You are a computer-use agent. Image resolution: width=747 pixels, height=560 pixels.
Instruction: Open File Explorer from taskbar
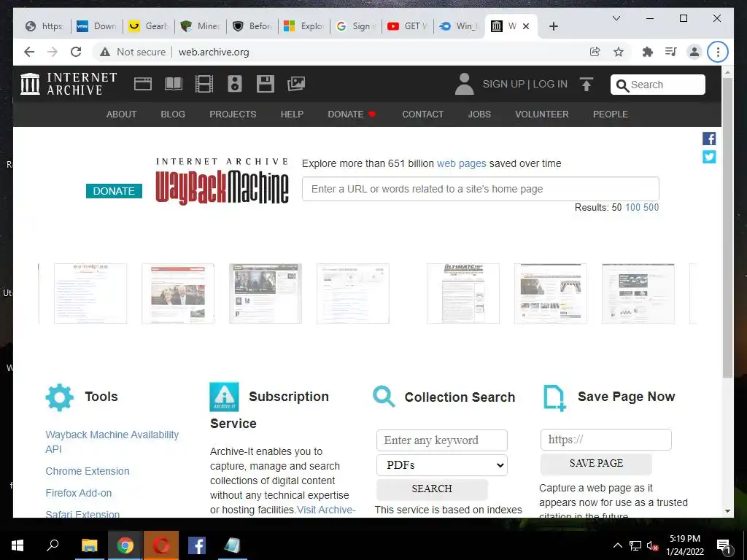[x=89, y=545]
